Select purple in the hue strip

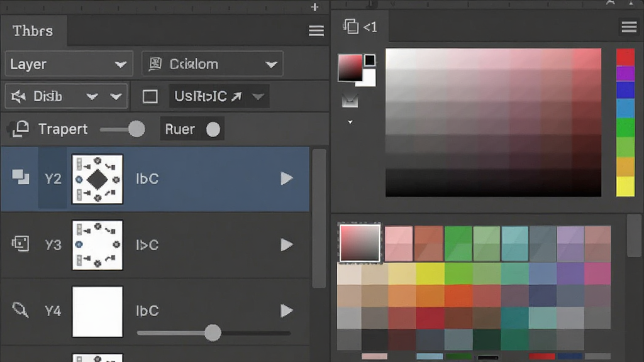pos(625,74)
